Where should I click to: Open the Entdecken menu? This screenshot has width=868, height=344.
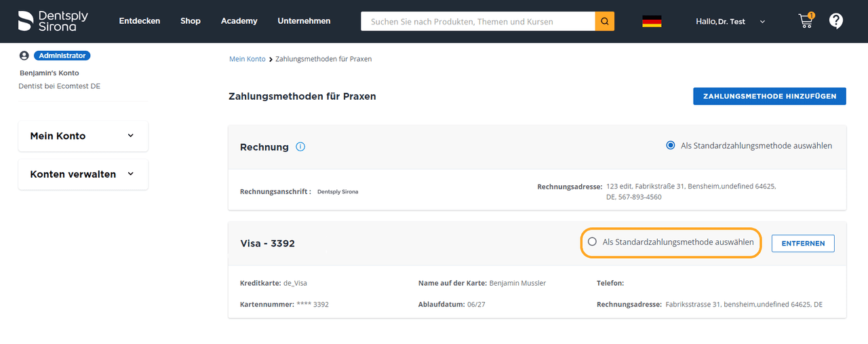[140, 21]
